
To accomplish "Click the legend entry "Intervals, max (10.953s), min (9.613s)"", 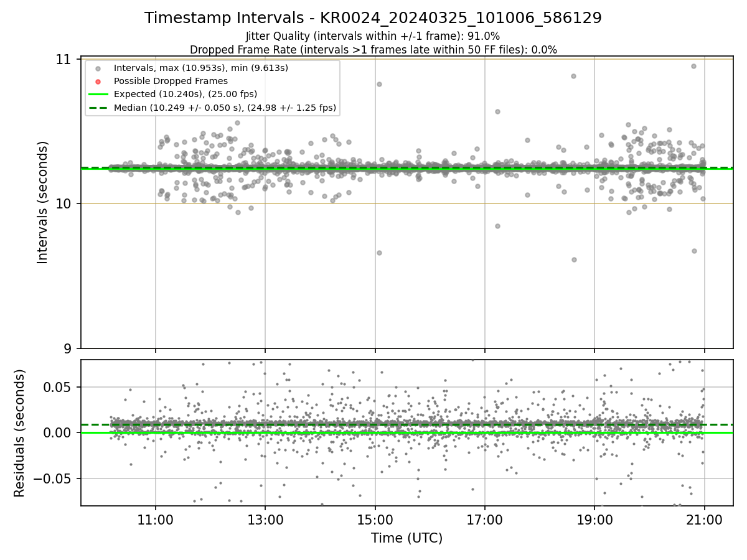I will pos(201,67).
